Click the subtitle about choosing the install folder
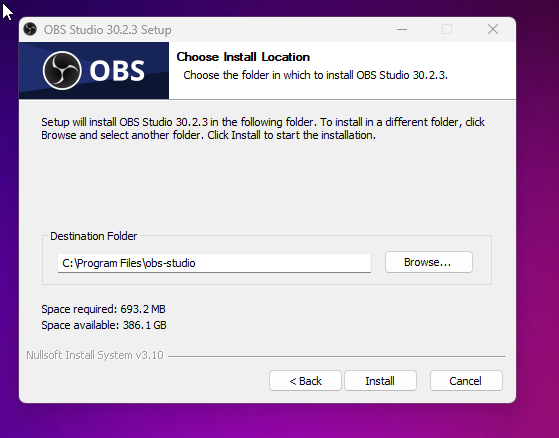559x438 pixels. (x=315, y=75)
